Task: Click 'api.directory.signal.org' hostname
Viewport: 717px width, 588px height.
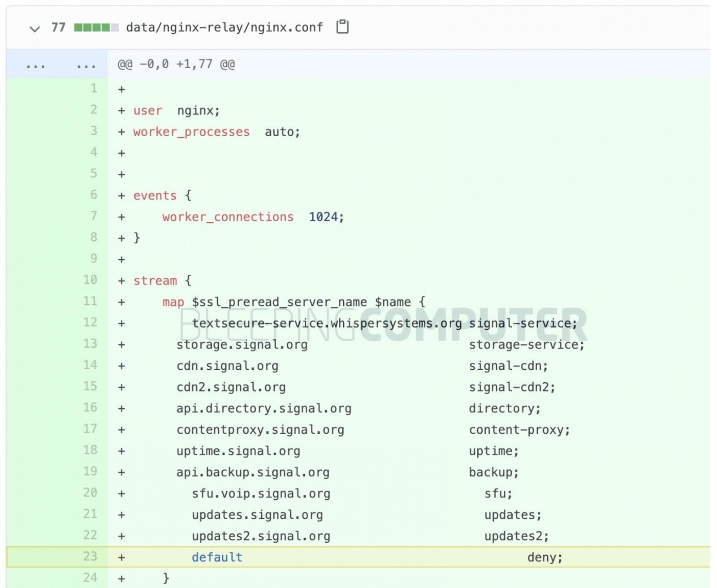Action: click(264, 409)
